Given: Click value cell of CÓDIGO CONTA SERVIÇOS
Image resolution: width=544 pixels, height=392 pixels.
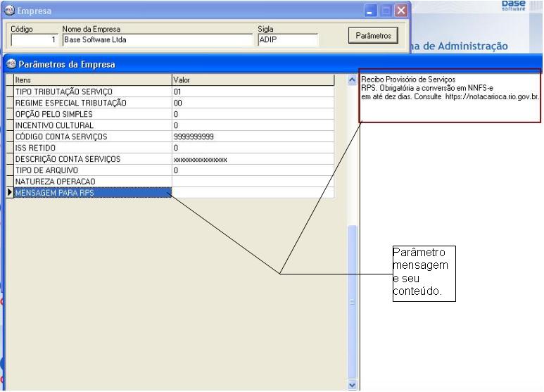Looking at the screenshot, I should point(253,137).
